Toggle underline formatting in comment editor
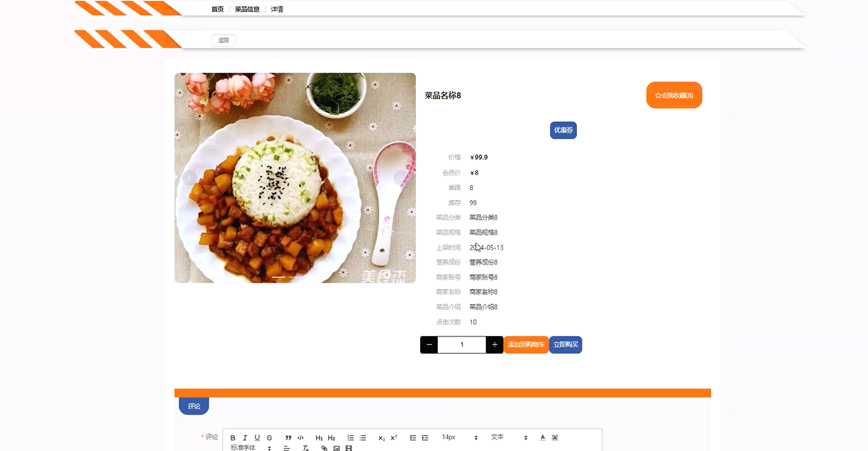The image size is (868, 451). (257, 438)
